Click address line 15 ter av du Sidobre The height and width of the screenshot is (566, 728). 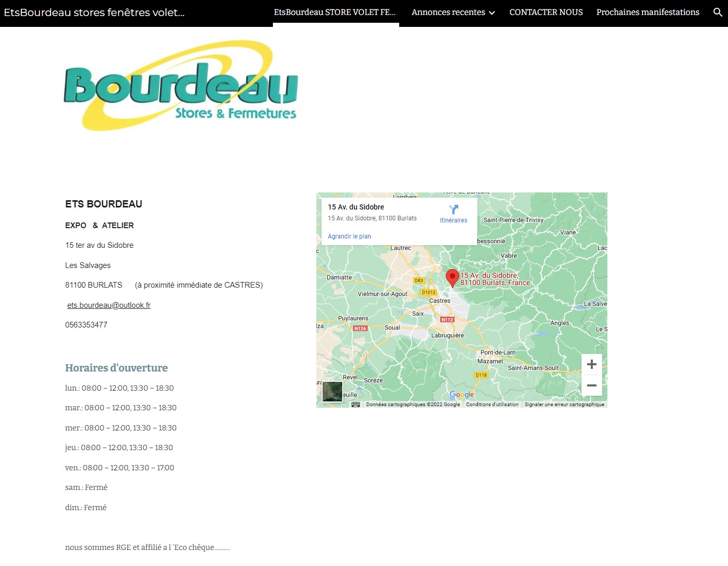[x=99, y=245]
